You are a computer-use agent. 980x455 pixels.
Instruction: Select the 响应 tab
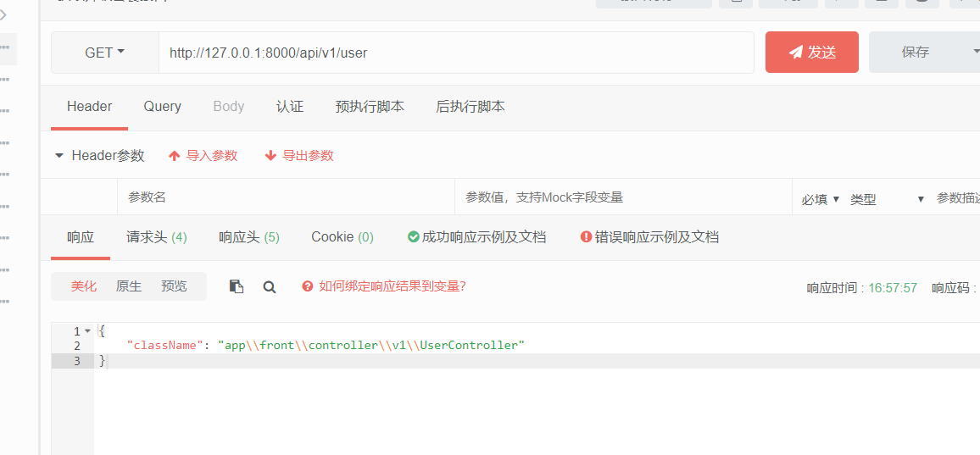81,237
